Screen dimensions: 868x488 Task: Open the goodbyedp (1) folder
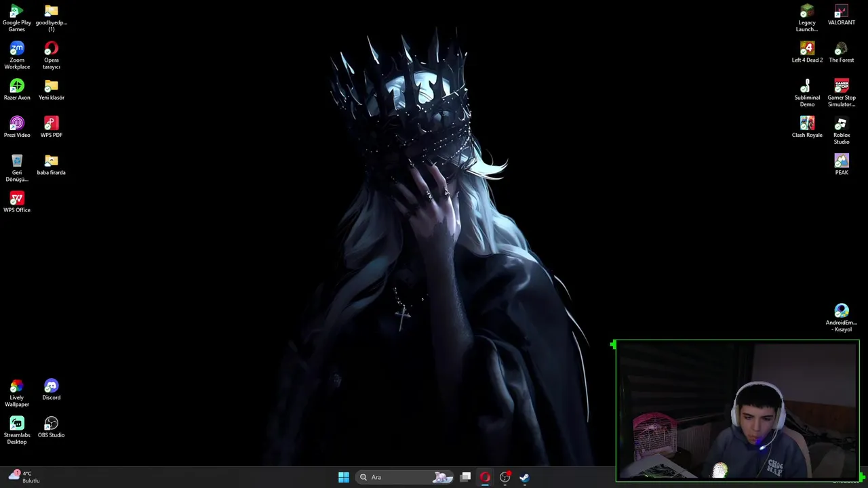[52, 18]
